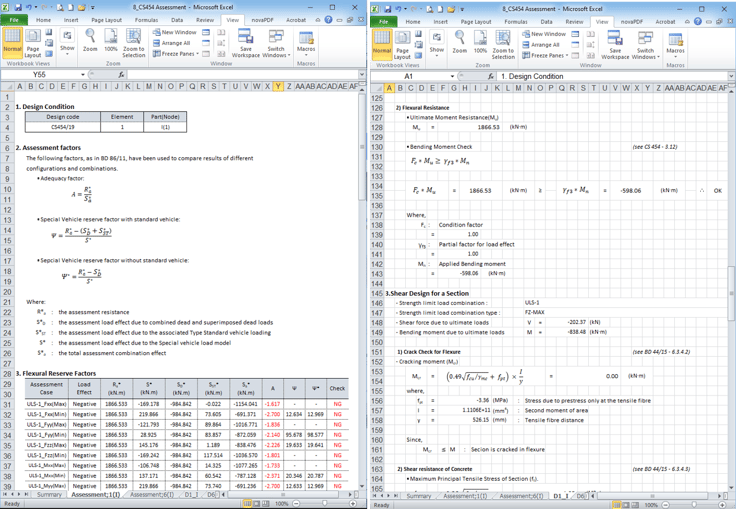The width and height of the screenshot is (736, 509).
Task: Click FZ-MAX cell in right worksheet
Action: [x=535, y=312]
